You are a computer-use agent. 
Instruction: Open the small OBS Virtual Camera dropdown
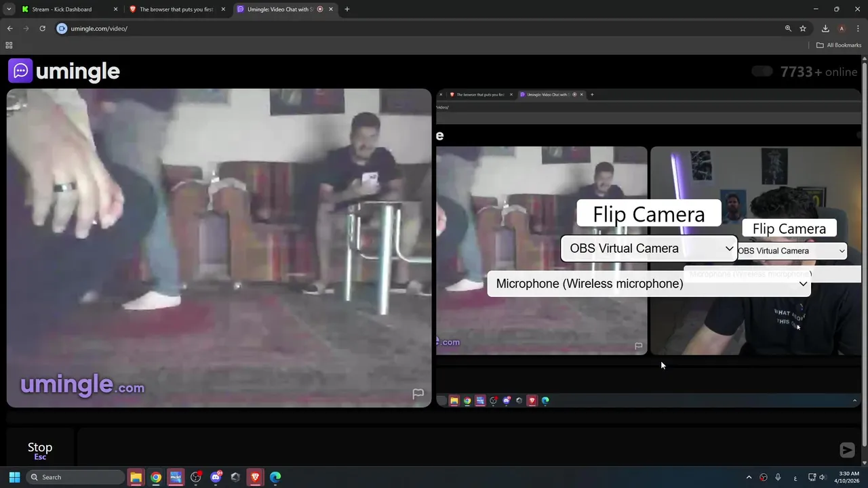tap(792, 251)
